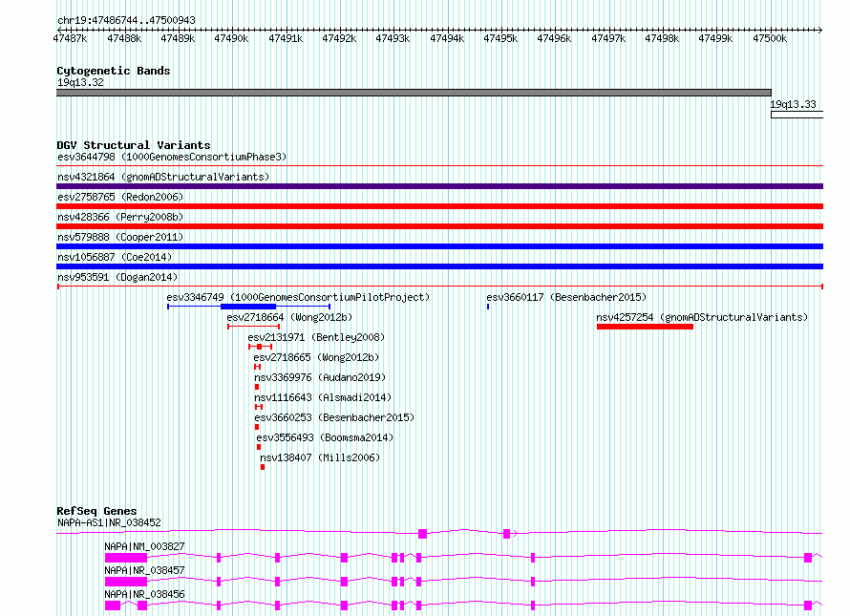Click the esv2131971 Bentley2008 label

coord(316,337)
